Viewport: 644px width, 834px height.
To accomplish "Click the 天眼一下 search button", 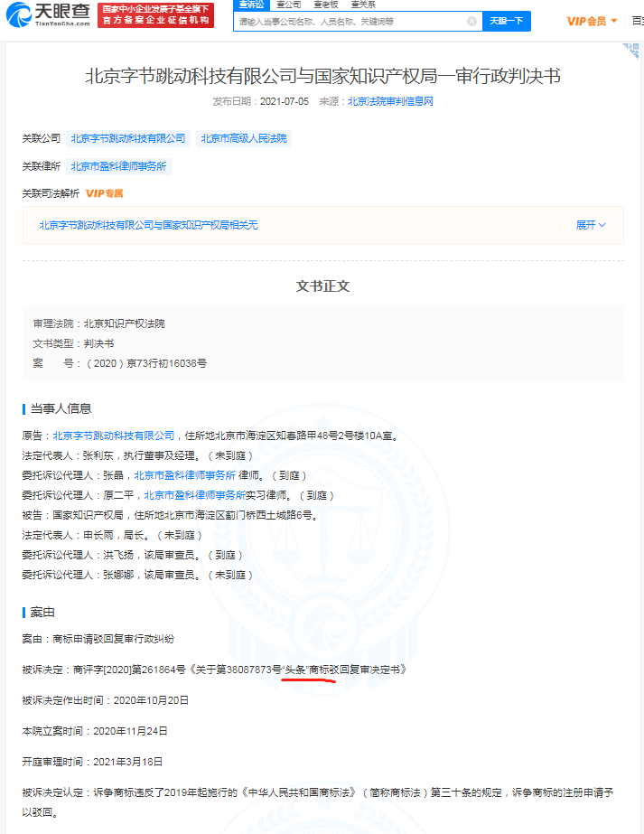I will point(507,22).
